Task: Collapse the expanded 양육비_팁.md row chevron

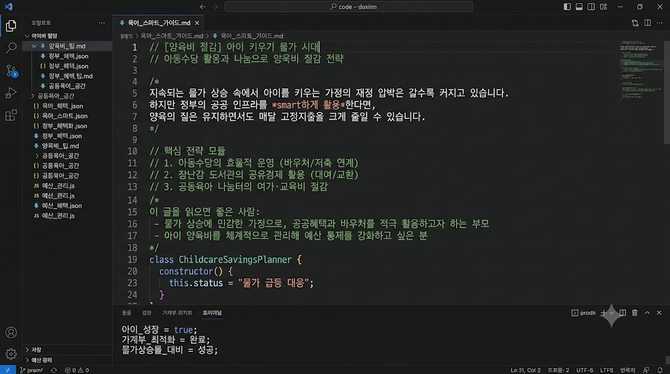Action: coord(35,46)
